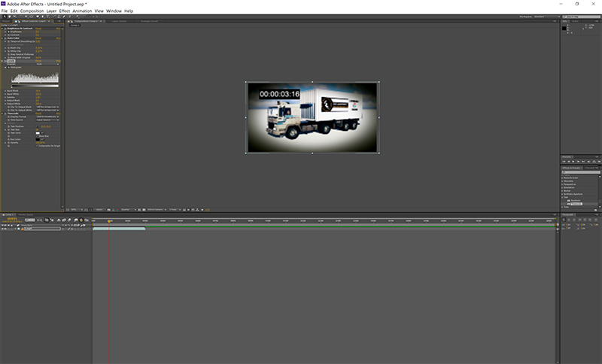Select the Hand tool in toolbar

(10, 17)
